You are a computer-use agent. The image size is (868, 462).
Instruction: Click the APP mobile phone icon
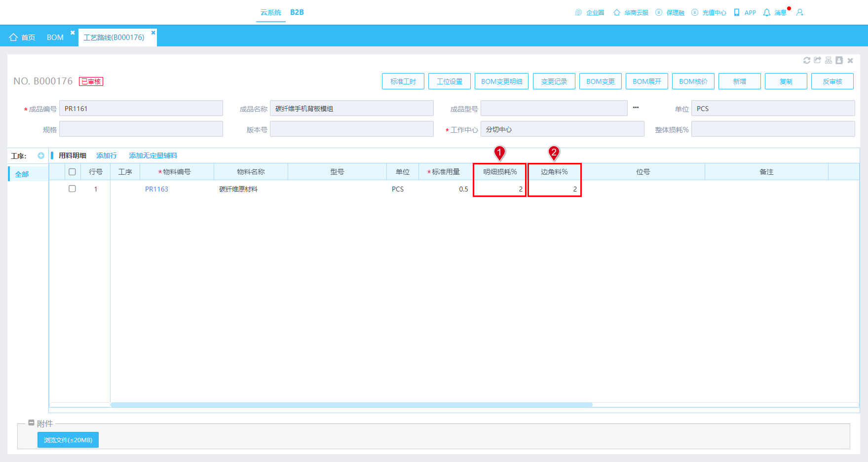(x=737, y=12)
